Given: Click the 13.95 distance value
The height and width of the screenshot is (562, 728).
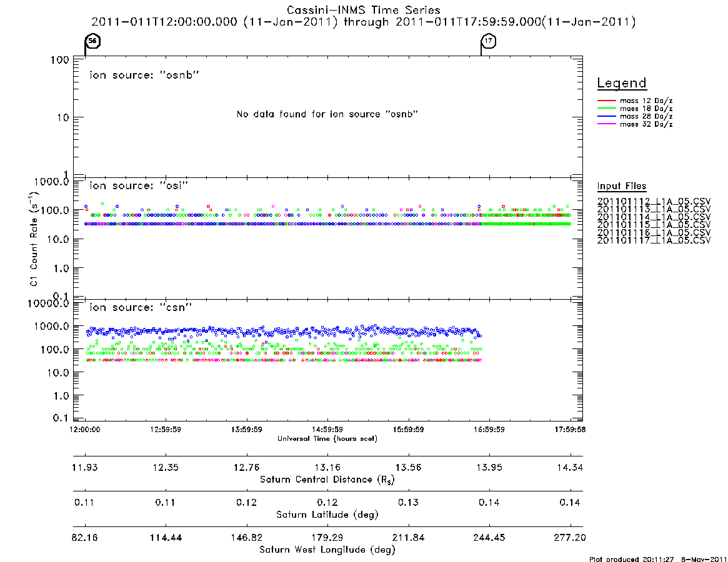Looking at the screenshot, I should tap(489, 467).
